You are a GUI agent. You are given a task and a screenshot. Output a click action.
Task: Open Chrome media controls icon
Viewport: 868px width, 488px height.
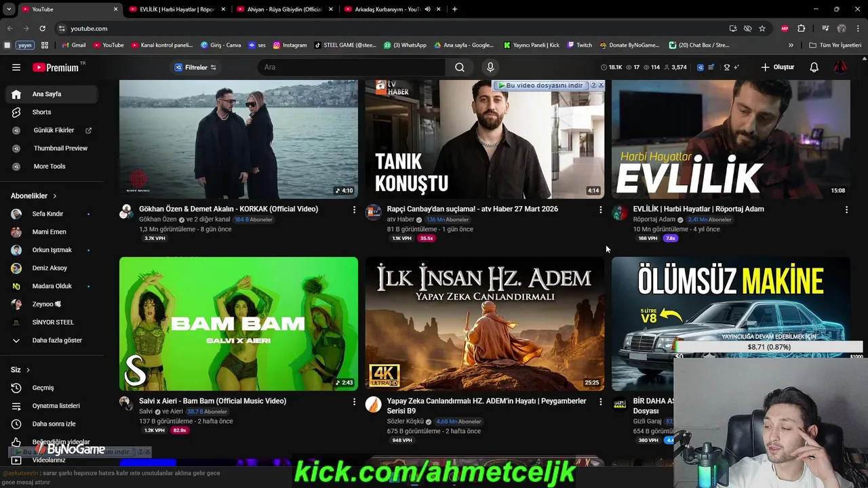point(825,28)
